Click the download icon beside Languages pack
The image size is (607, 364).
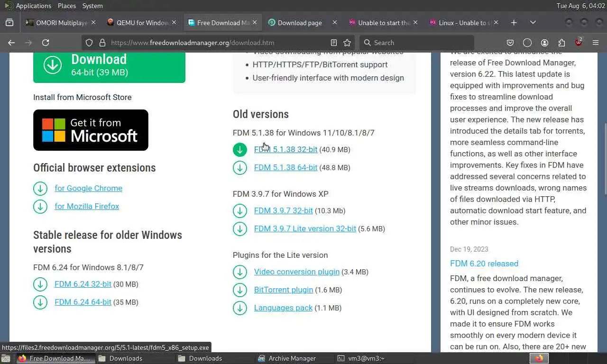(240, 308)
